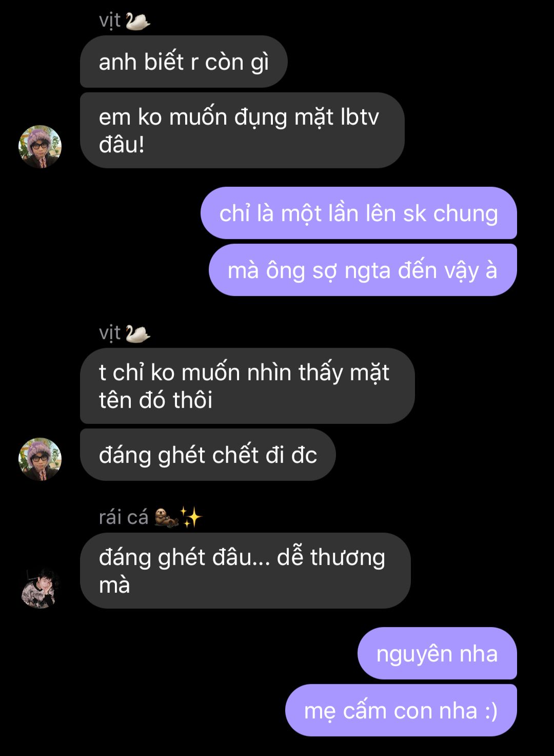554x756 pixels.
Task: Tap the sparkles emoji after rái cá
Action: click(x=191, y=517)
